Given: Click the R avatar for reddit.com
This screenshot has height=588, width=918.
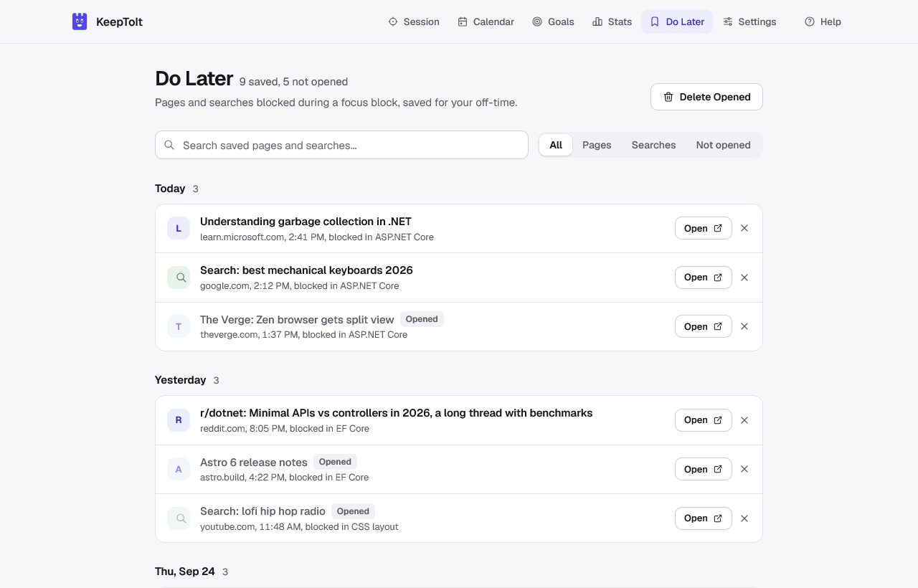Looking at the screenshot, I should (x=179, y=420).
